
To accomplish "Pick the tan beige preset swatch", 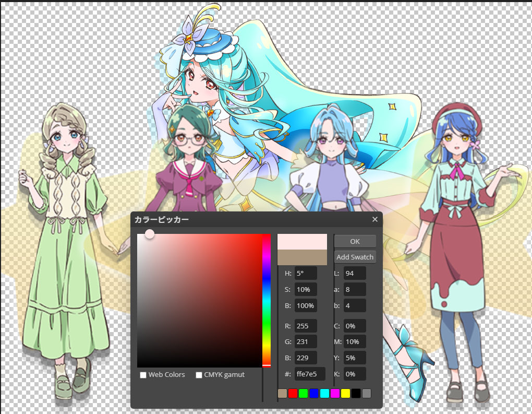I will click(282, 393).
